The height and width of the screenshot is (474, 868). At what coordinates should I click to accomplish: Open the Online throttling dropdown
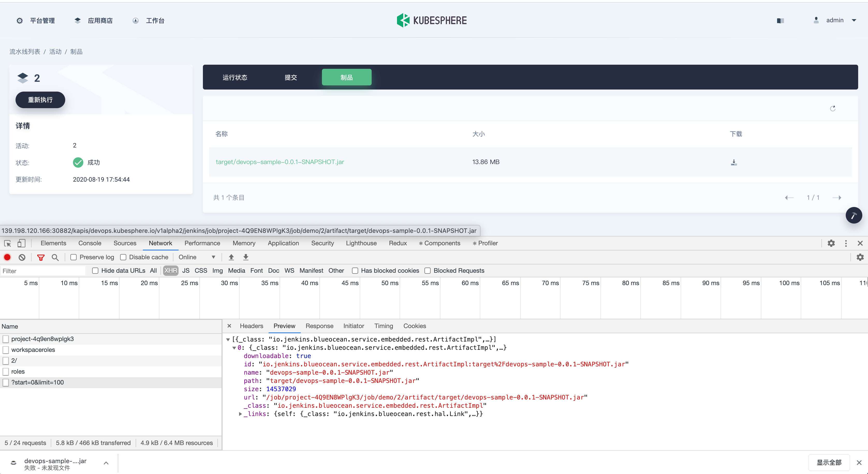[197, 257]
